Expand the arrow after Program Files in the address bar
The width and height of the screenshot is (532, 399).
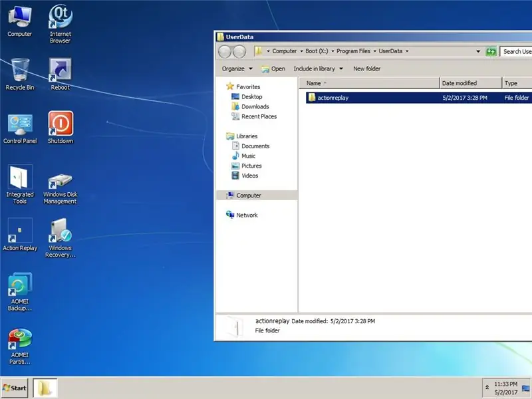[x=374, y=51]
